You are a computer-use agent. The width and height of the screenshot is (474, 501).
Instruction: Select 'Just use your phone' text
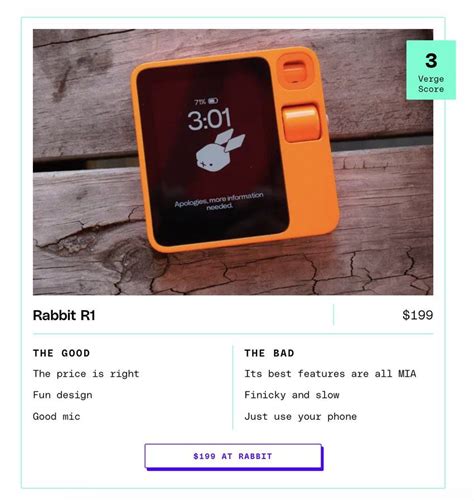coord(301,416)
